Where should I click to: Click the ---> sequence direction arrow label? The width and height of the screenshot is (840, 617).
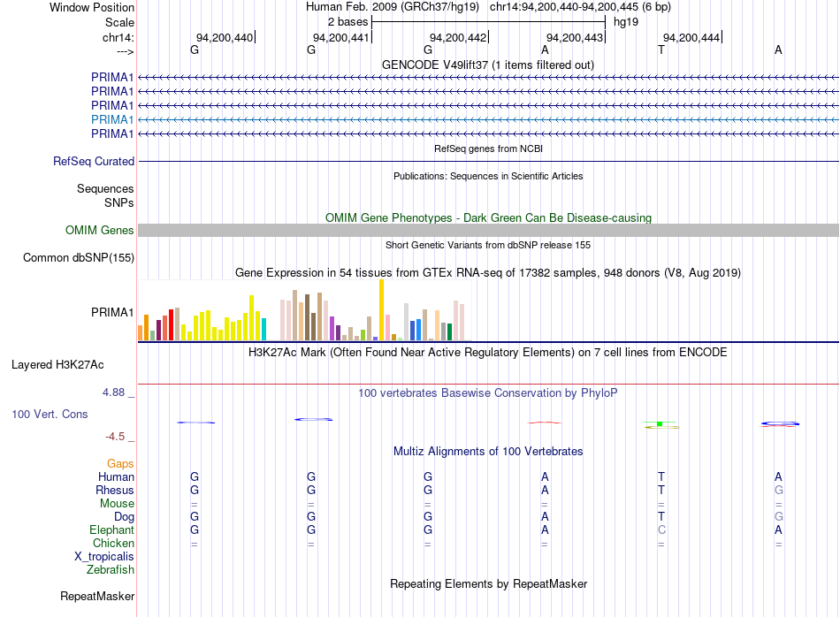point(125,51)
